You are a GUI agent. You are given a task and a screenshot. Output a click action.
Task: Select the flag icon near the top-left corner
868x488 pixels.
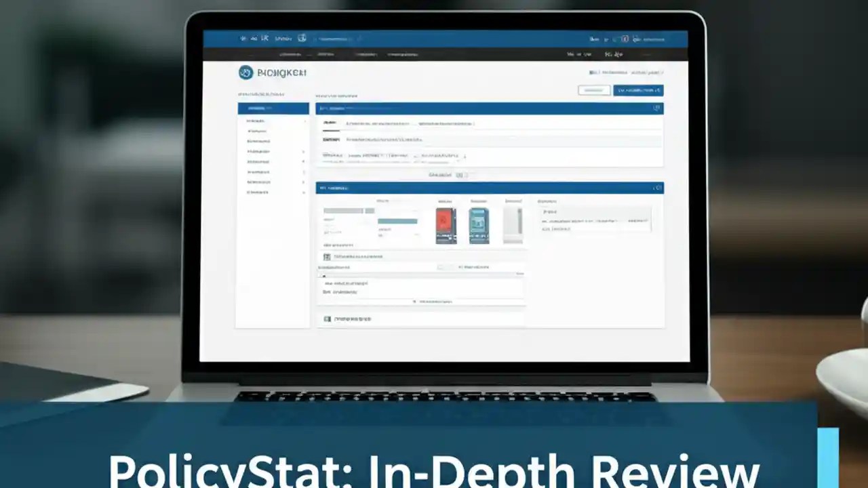tap(243, 39)
